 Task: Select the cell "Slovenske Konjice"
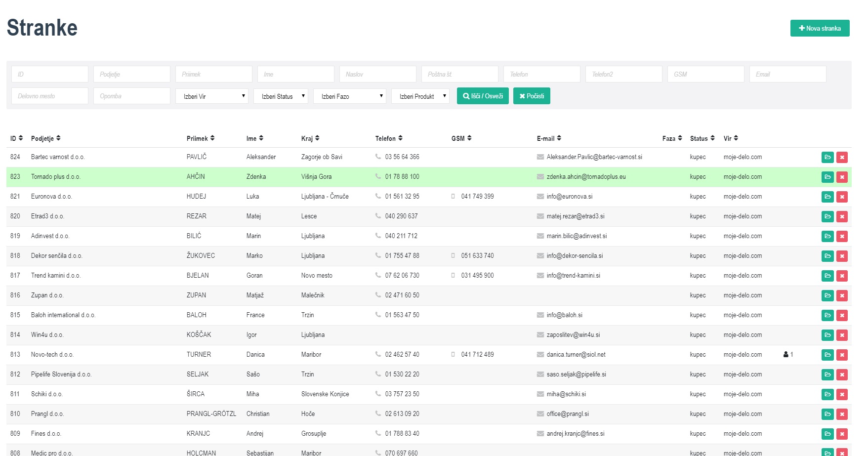pos(325,394)
